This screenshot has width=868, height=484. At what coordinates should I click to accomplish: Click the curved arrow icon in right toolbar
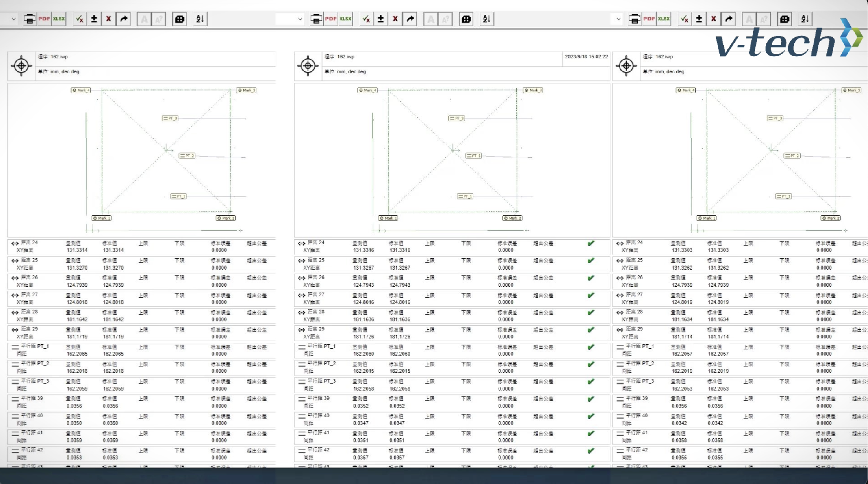click(x=728, y=19)
